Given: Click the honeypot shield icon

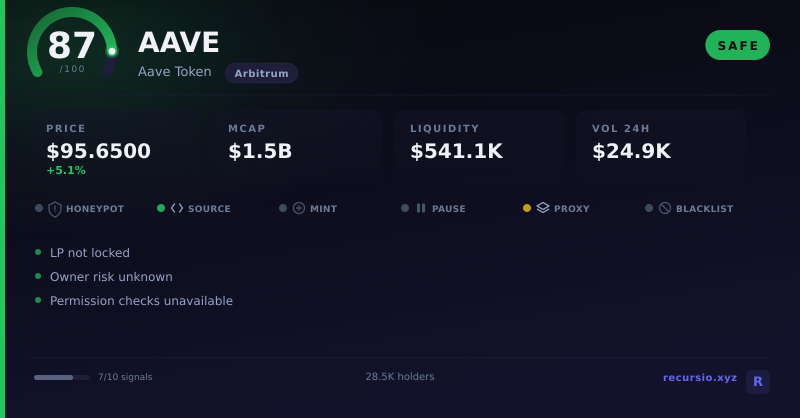Looking at the screenshot, I should coord(55,209).
